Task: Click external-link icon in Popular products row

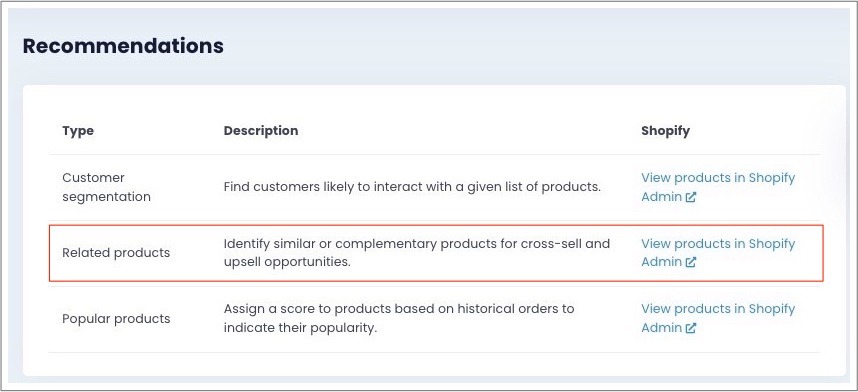Action: [x=691, y=328]
